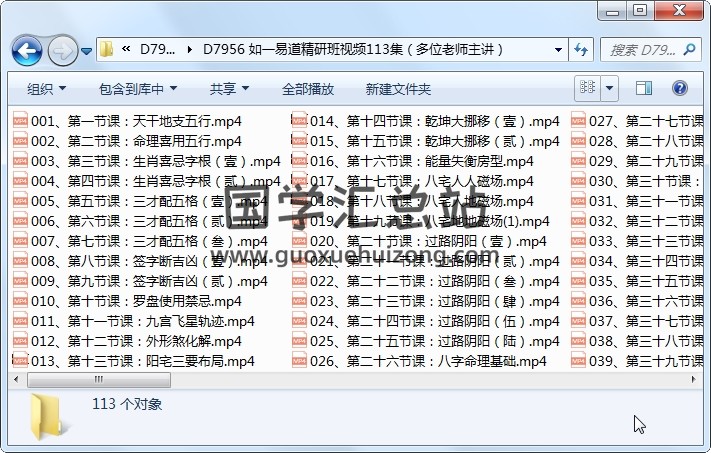Image resolution: width=711 pixels, height=453 pixels.
Task: Expand the address bar history dropdown
Action: point(558,49)
